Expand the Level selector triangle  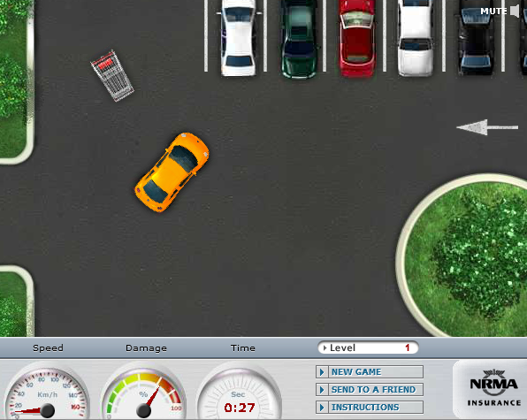click(325, 347)
